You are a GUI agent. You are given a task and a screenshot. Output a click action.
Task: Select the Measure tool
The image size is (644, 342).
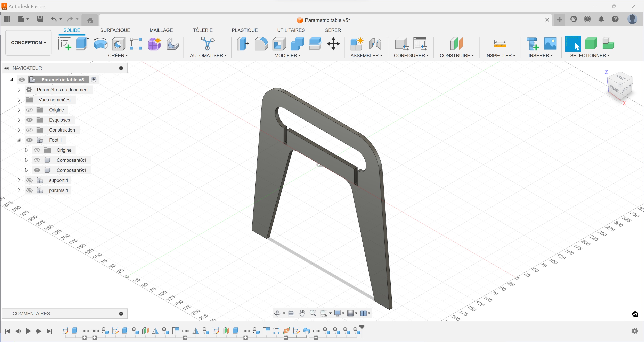[x=500, y=44]
